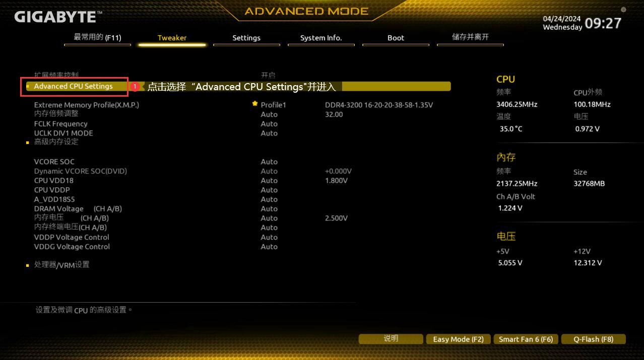Click the GIGABYTE logo
This screenshot has height=360, width=644.
pyautogui.click(x=55, y=17)
